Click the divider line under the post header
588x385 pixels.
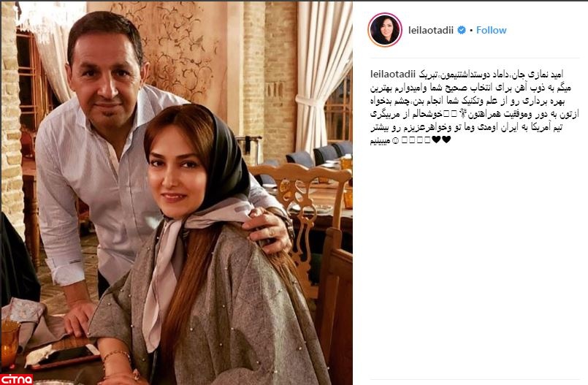[475, 58]
